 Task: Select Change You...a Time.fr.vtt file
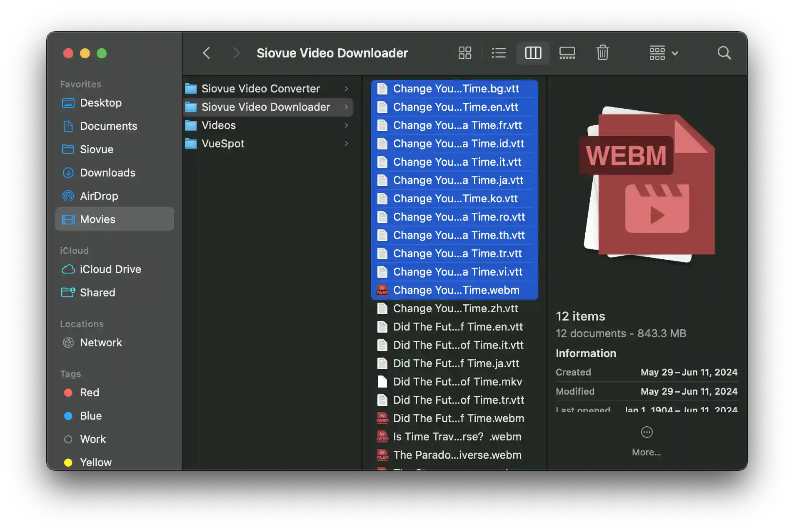coord(454,125)
